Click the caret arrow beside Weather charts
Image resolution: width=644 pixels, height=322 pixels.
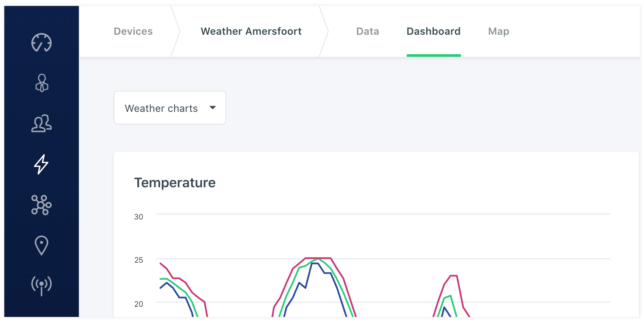[213, 108]
